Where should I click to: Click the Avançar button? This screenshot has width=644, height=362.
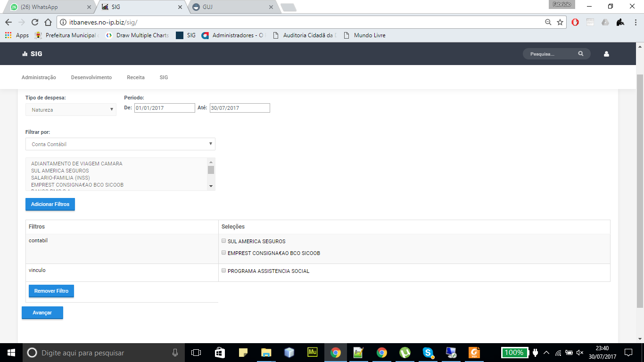(x=42, y=313)
